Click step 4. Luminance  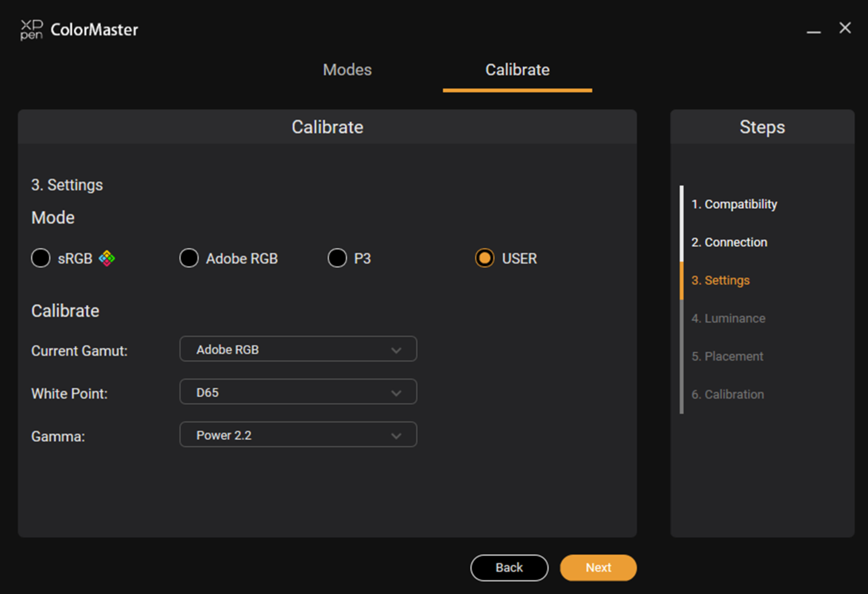tap(728, 318)
